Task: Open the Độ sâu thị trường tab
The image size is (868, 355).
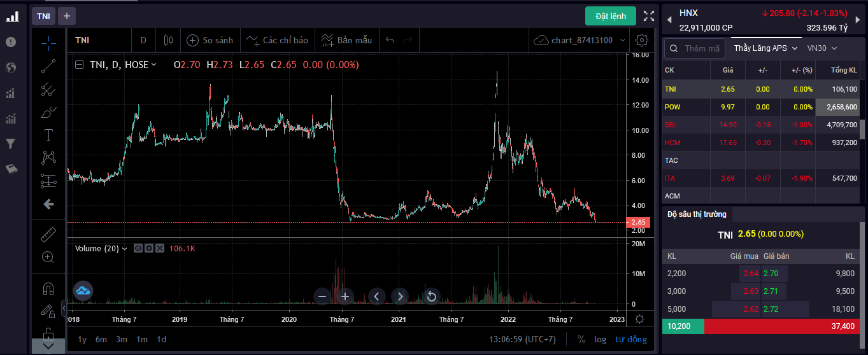Action: tap(697, 214)
